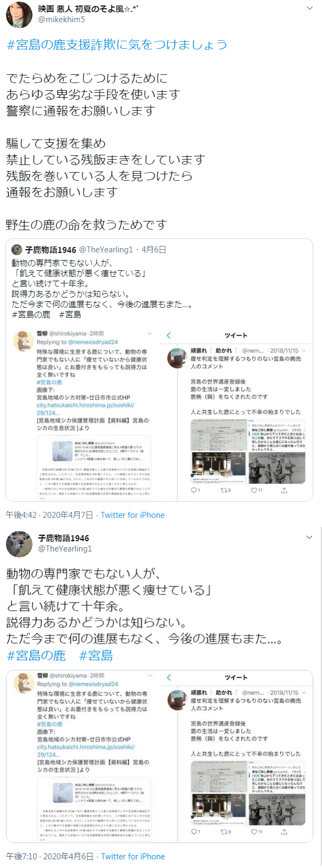Click the 午後4:42 · 2020年4月7日 timestamp
The width and height of the screenshot is (322, 868).
tap(49, 515)
